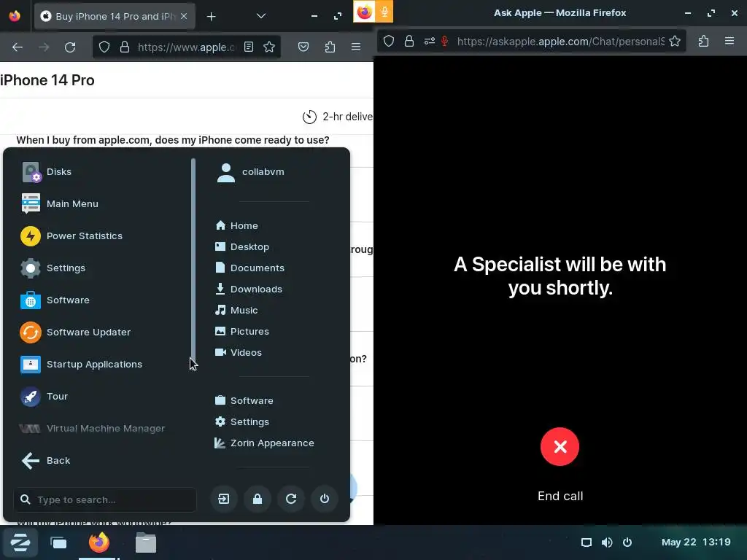Open Documents folder shortcut
This screenshot has height=560, width=747.
click(x=250, y=268)
